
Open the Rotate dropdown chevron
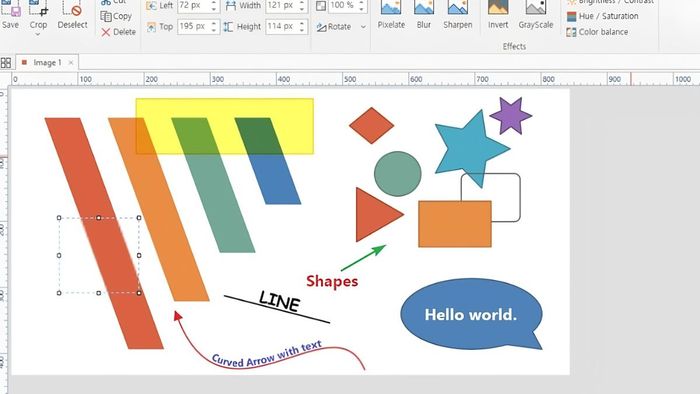click(x=363, y=27)
